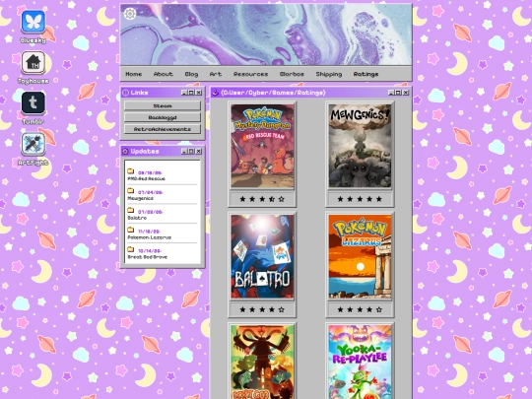
Task: Click the Updates window title icon
Action: pyautogui.click(x=125, y=152)
